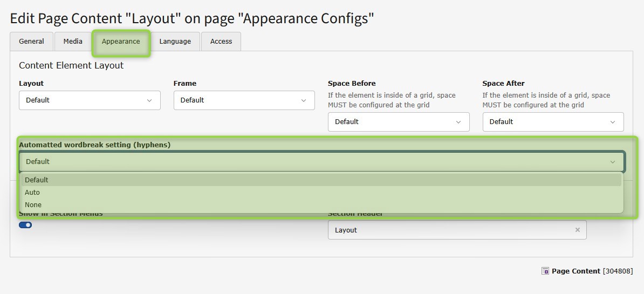
Task: Expand the Frame dropdown
Action: click(244, 100)
